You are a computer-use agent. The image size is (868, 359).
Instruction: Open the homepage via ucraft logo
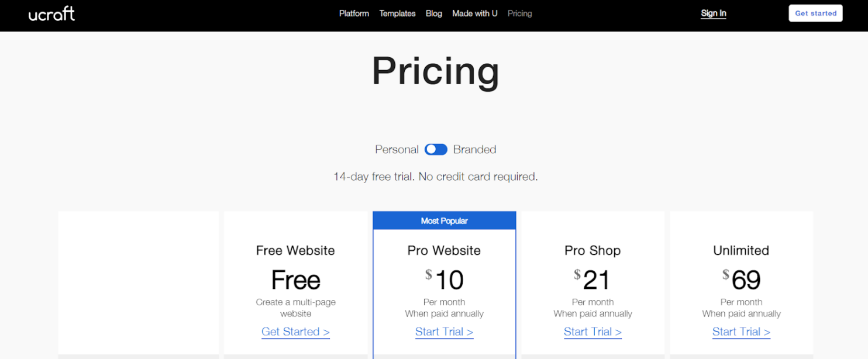point(51,13)
